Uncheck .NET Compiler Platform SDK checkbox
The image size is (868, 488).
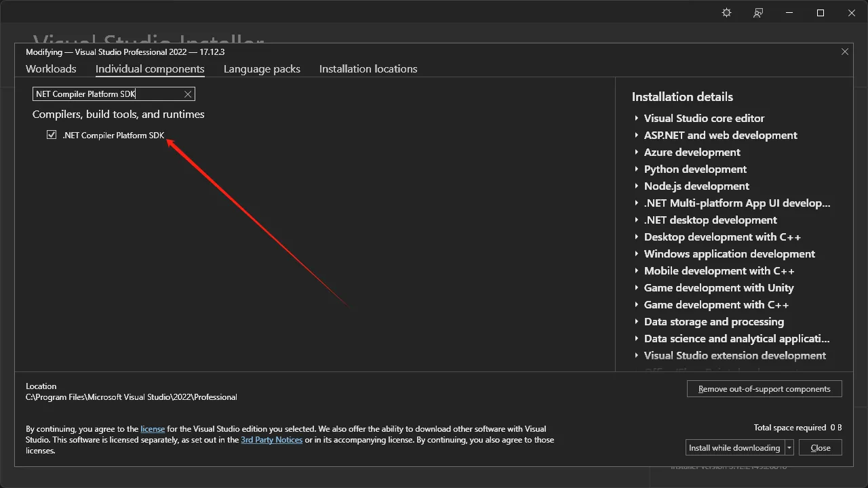(52, 135)
